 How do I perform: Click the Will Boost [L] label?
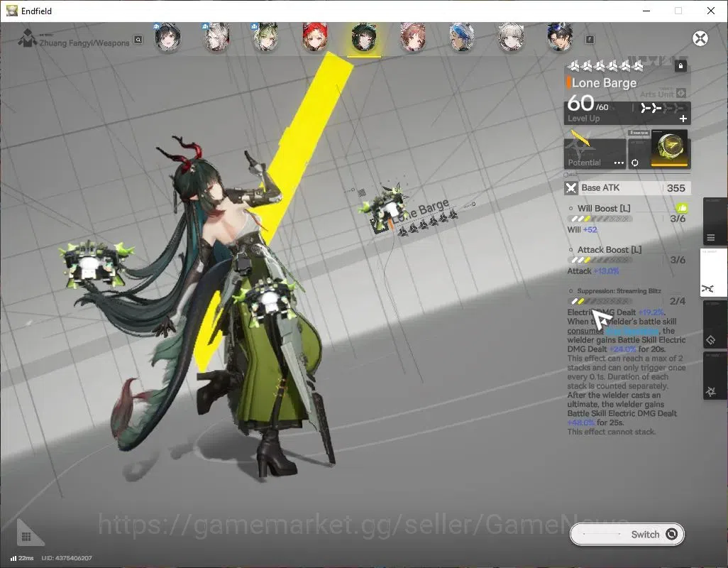pyautogui.click(x=604, y=208)
